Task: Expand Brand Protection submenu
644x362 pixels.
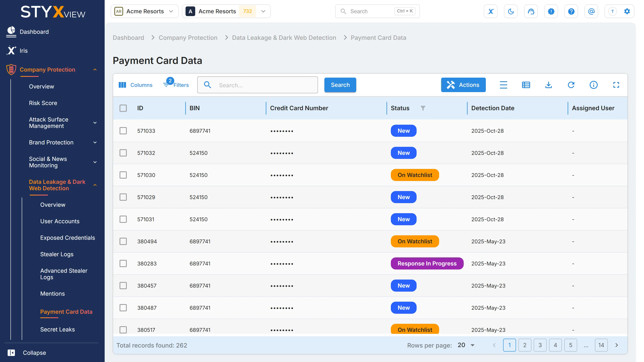Action: 95,142
